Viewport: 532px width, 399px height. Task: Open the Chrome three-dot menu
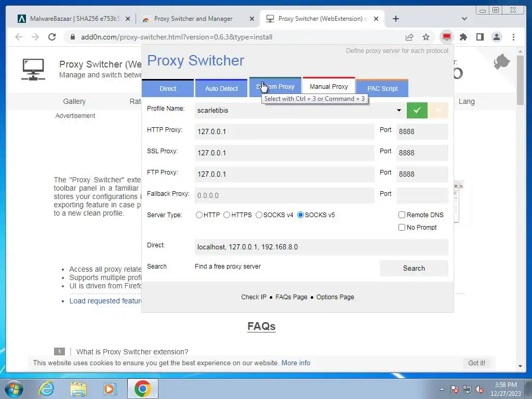(513, 37)
